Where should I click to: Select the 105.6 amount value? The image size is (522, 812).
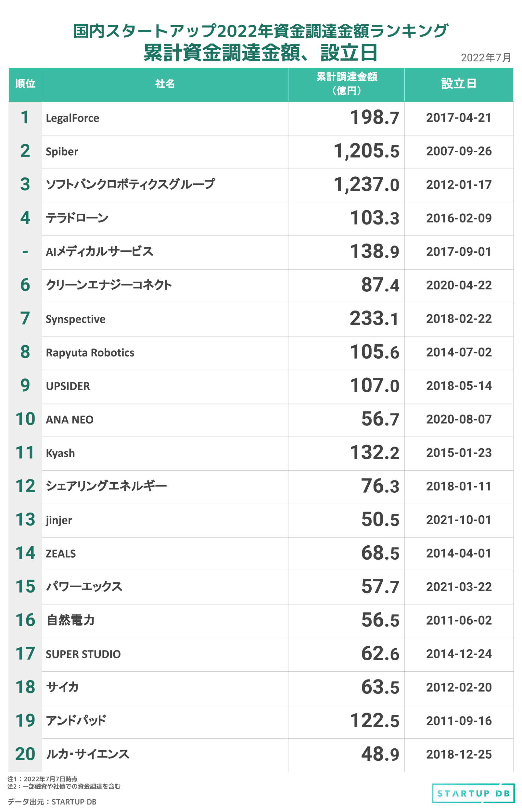click(375, 352)
